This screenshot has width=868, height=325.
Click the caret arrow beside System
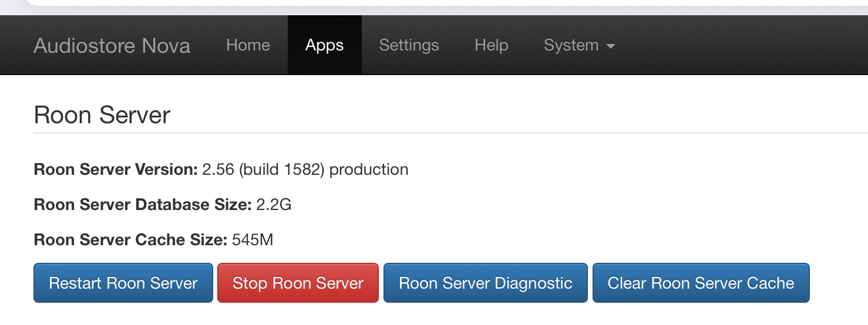(610, 46)
